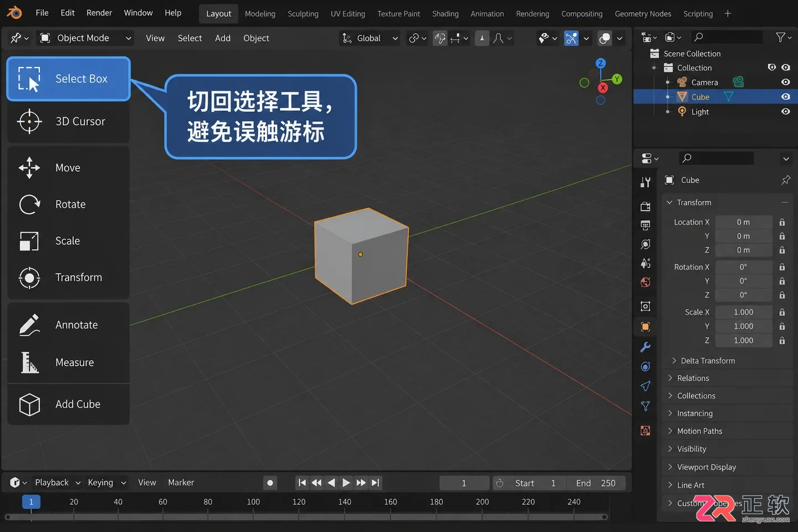
Task: Click the Rotation X value field
Action: 744,267
